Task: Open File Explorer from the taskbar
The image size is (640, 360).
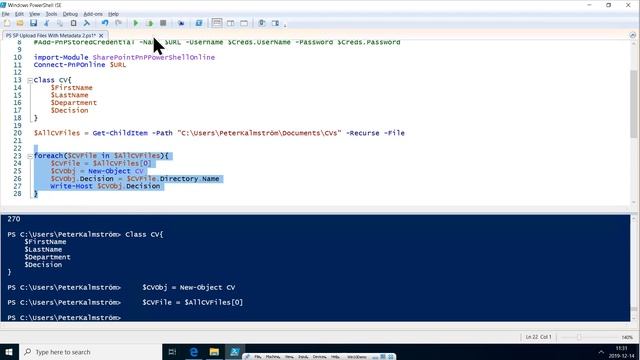Action: [214, 352]
